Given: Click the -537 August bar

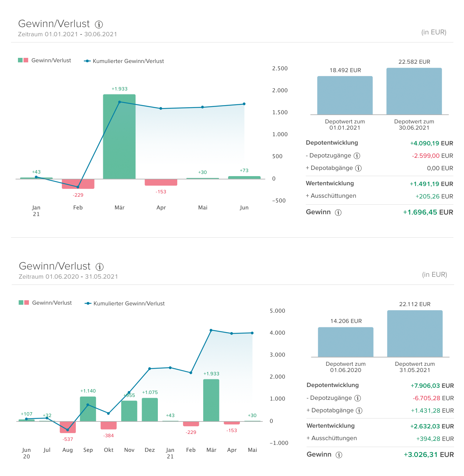Looking at the screenshot, I should 68,427.
